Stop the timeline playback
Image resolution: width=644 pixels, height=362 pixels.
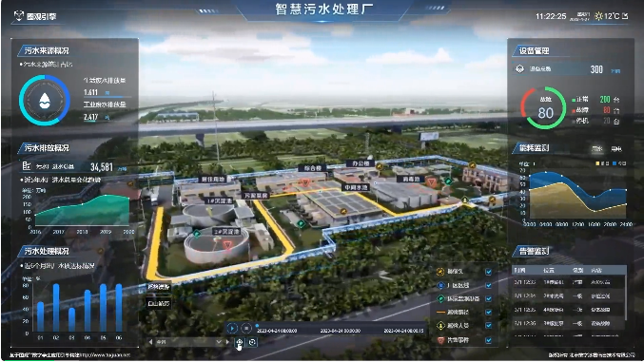[x=246, y=329]
